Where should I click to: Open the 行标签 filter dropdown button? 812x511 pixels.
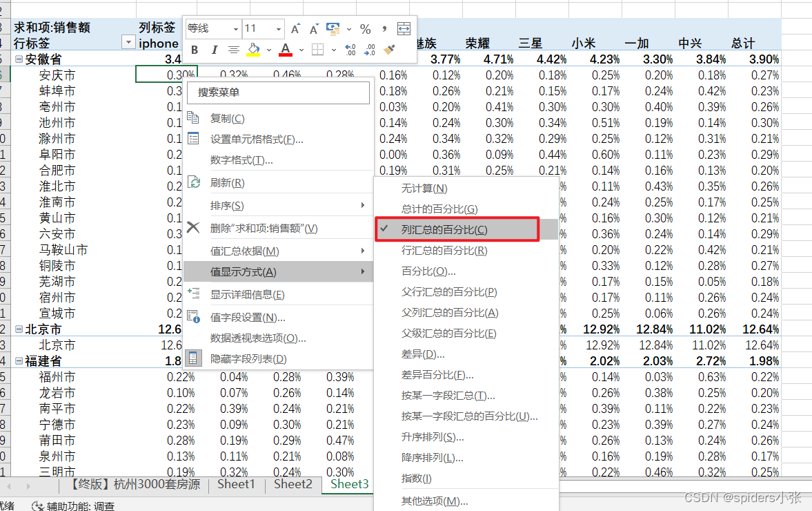pos(128,43)
